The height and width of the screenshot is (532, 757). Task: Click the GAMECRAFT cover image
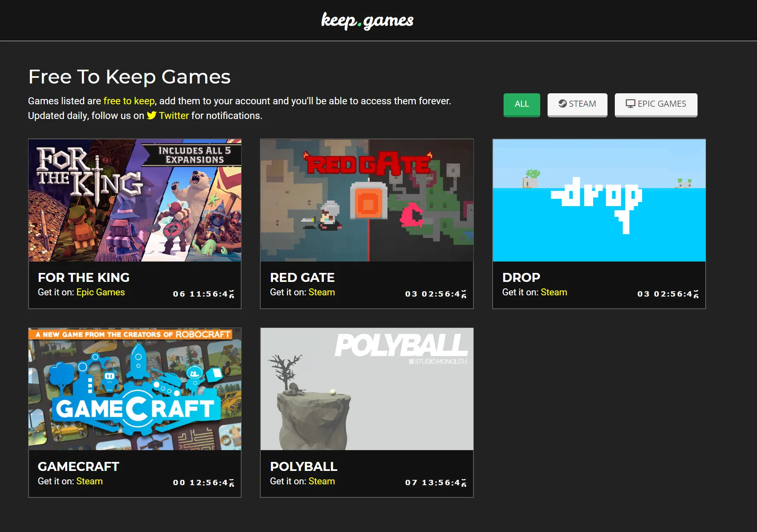pyautogui.click(x=134, y=389)
